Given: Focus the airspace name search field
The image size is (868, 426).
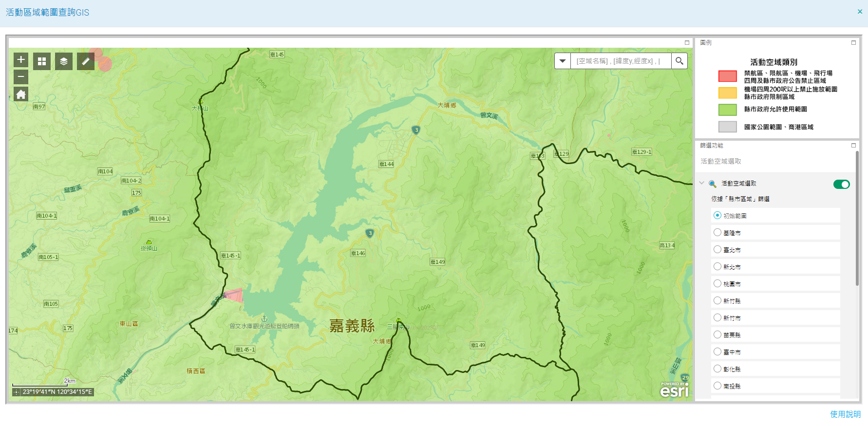Looking at the screenshot, I should [x=621, y=61].
